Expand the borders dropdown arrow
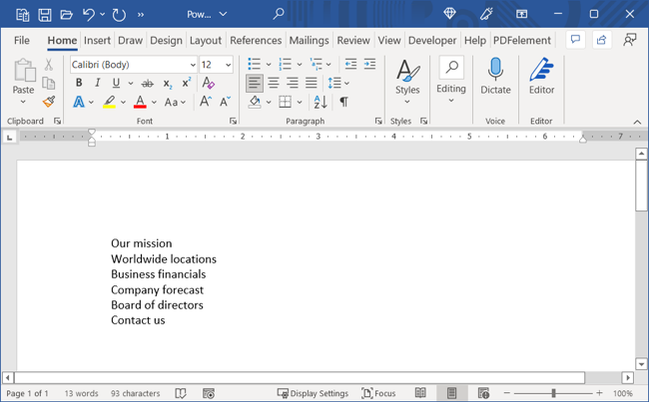 pyautogui.click(x=299, y=102)
